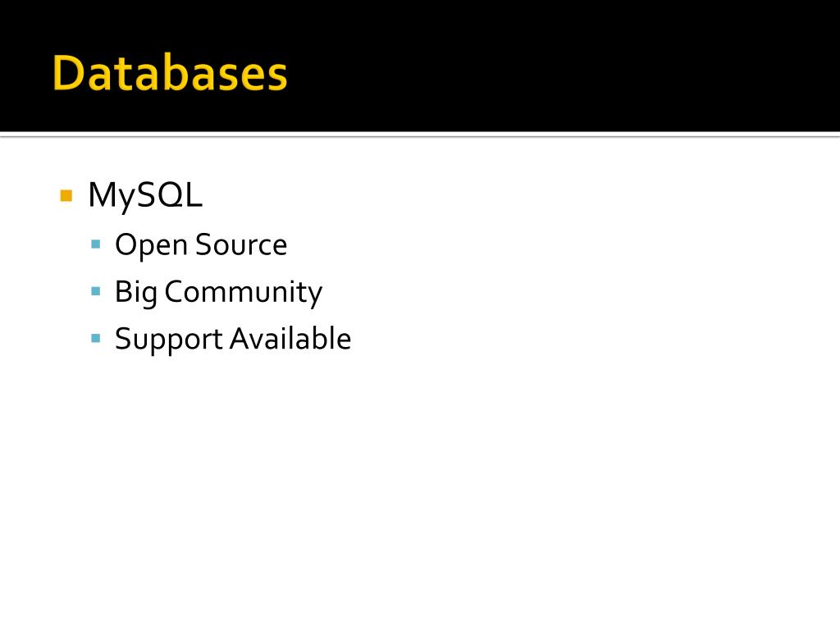Screen dimensions: 840x630
Task: Click the empty white area below the list
Action: pos(420,492)
